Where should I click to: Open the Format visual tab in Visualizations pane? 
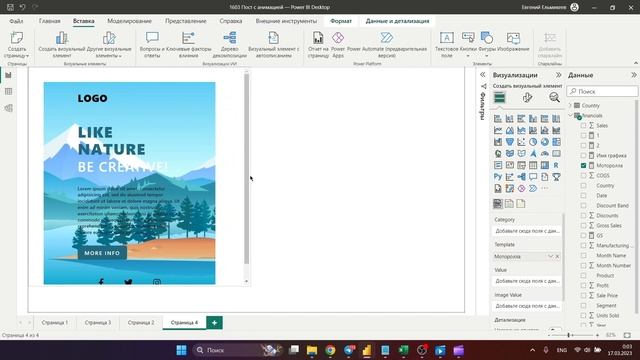pyautogui.click(x=527, y=98)
